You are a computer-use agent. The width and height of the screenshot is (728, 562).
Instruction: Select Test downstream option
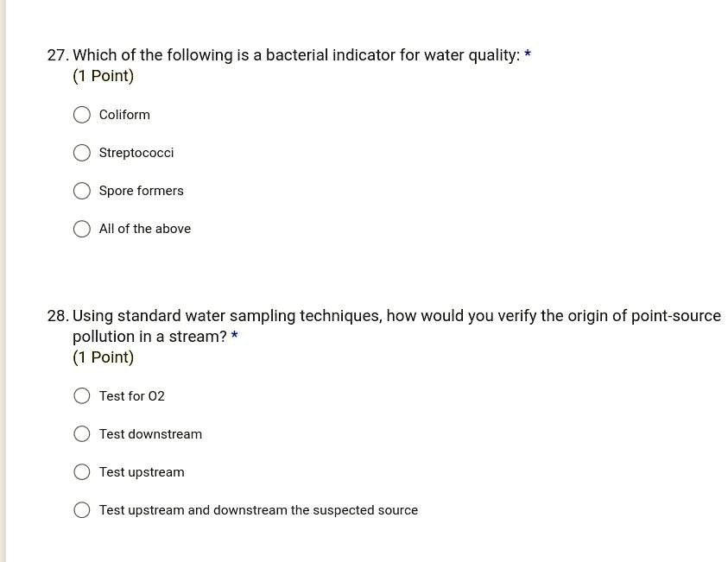pos(81,433)
